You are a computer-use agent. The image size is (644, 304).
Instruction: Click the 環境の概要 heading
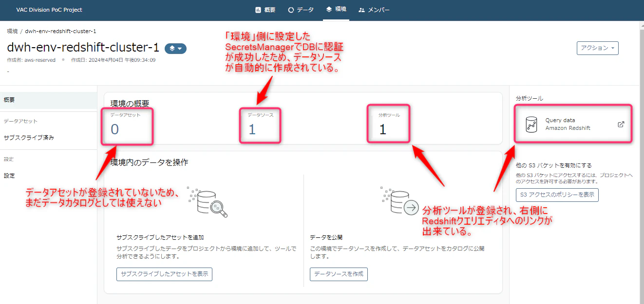point(130,103)
